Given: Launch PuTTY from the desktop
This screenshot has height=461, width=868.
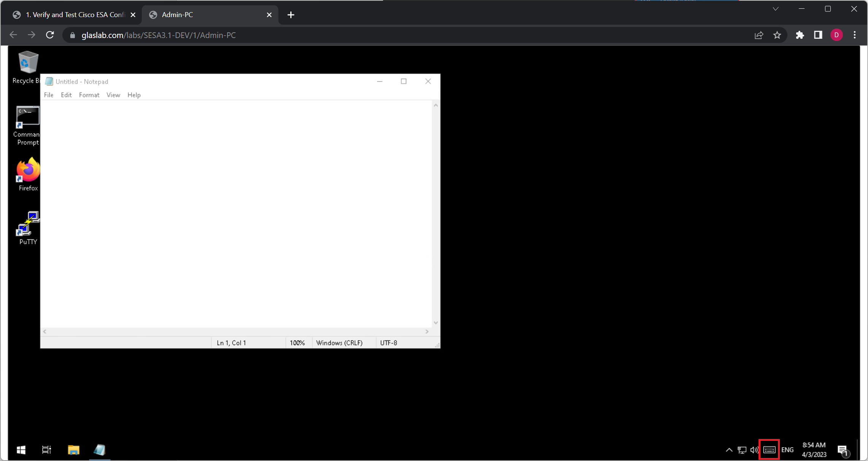Looking at the screenshot, I should (x=28, y=225).
